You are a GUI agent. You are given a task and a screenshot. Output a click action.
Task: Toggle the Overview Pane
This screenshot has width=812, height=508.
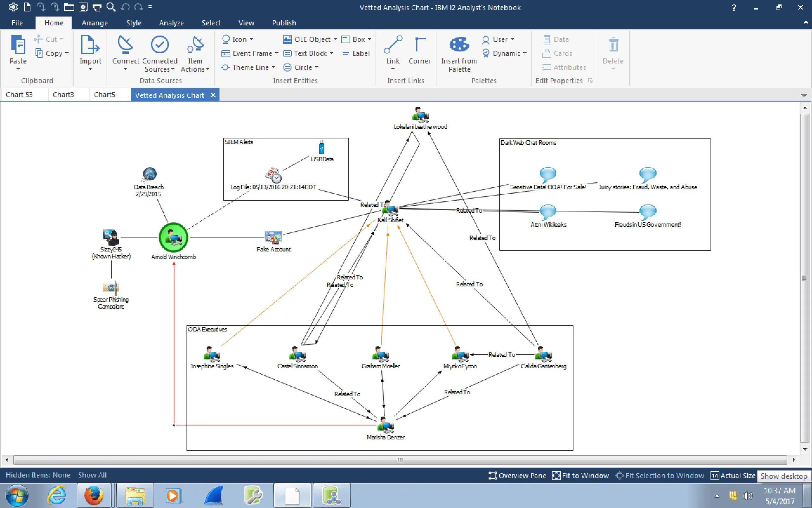point(517,475)
